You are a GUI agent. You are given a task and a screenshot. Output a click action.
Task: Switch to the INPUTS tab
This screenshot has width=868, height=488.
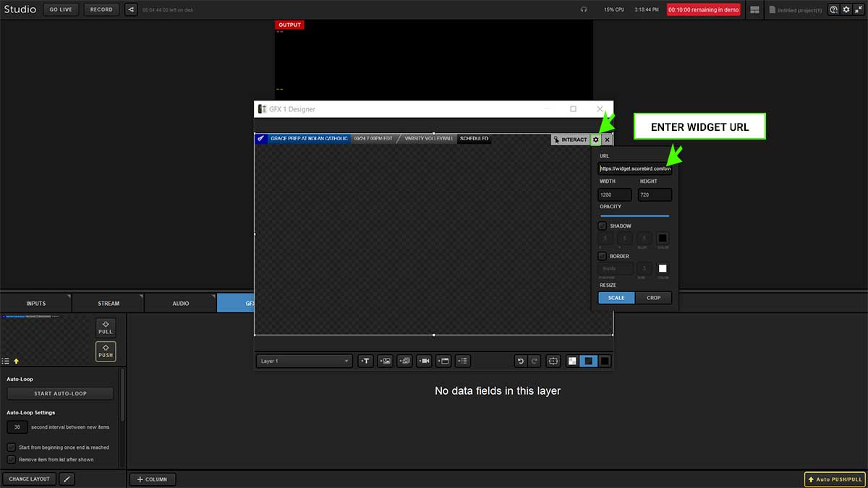pos(36,303)
